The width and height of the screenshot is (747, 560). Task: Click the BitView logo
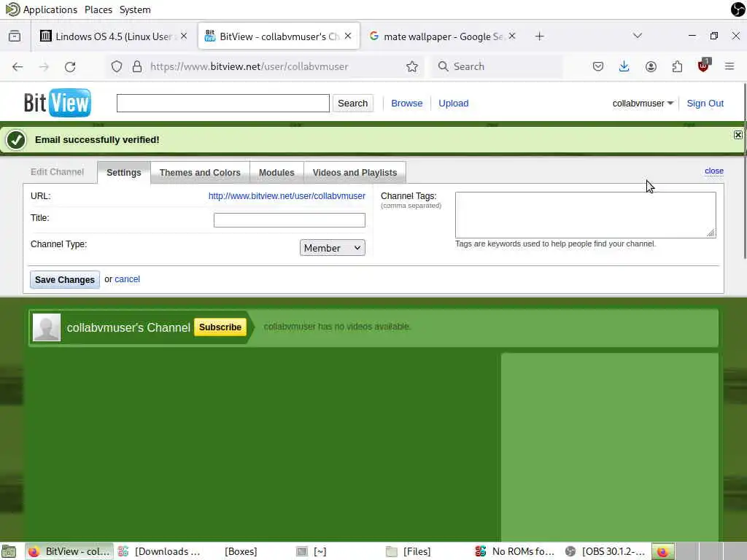click(x=57, y=103)
